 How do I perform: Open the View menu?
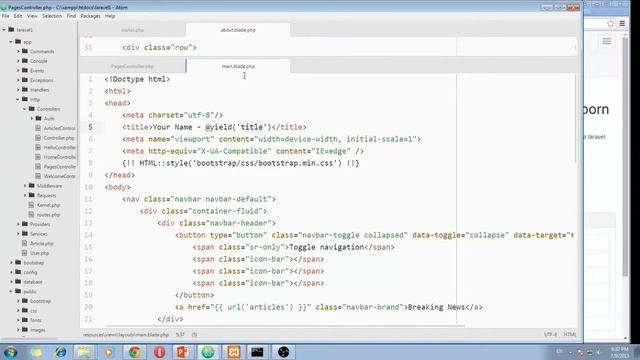pyautogui.click(x=32, y=16)
